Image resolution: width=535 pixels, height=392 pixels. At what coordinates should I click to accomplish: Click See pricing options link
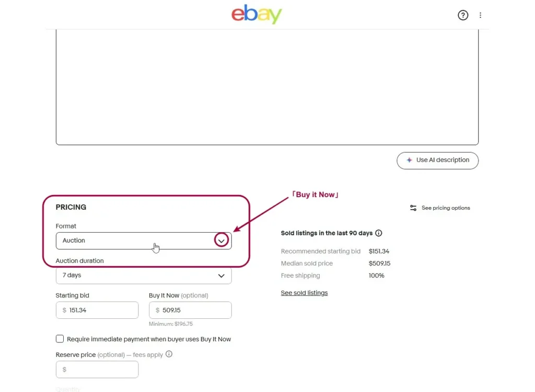[446, 208]
